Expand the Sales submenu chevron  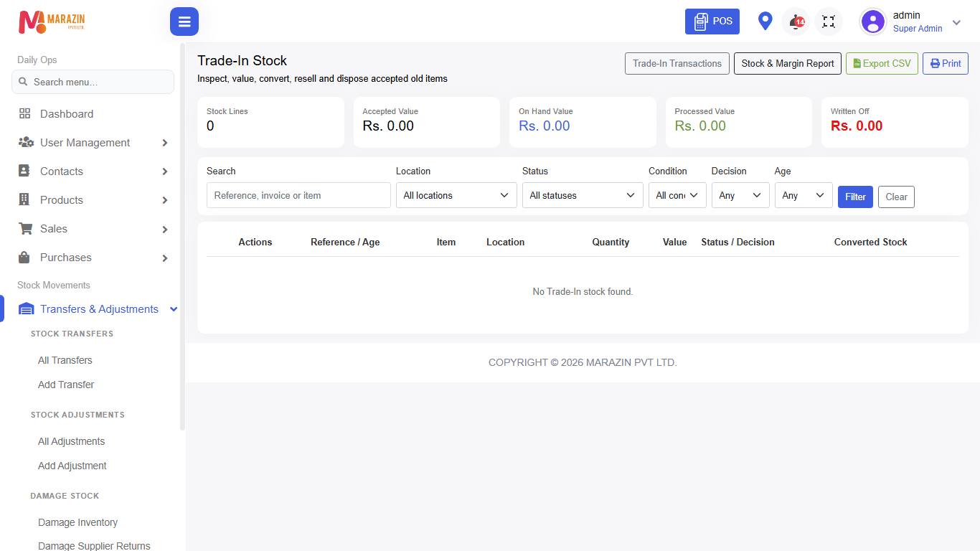click(x=165, y=229)
